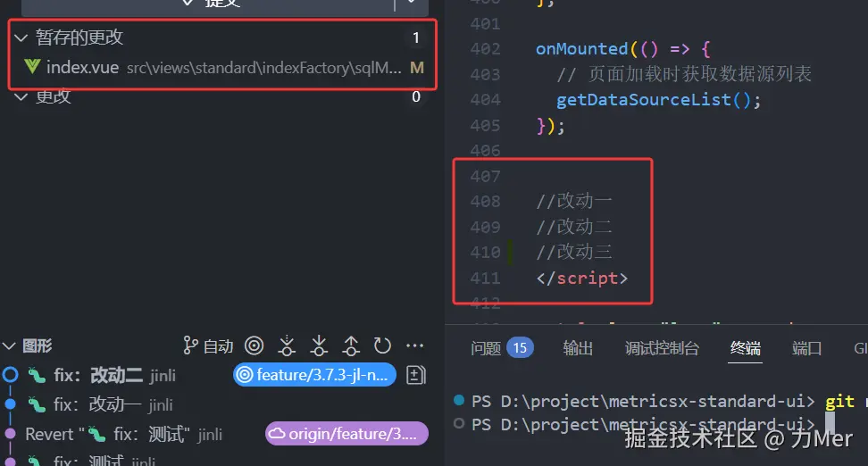This screenshot has height=466, width=868.
Task: Select commit fix: 改动一
Action: tap(113, 404)
